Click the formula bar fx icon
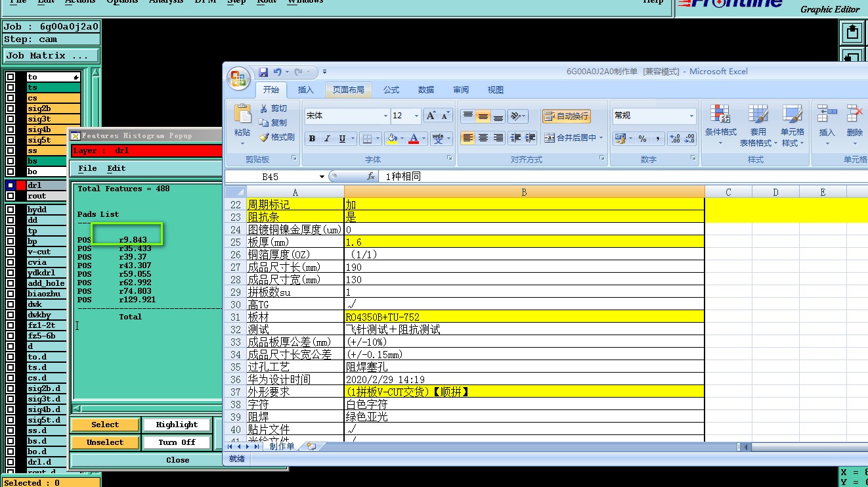 [x=370, y=176]
